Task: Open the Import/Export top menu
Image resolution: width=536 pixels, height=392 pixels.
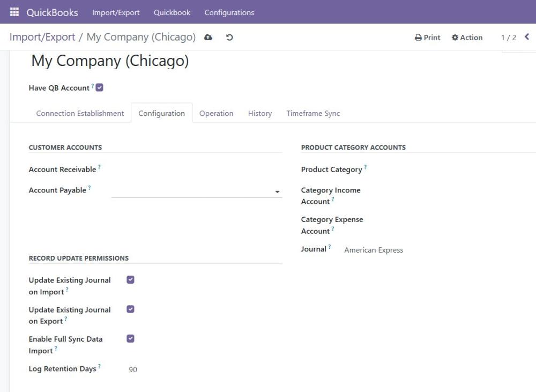Action: point(116,12)
